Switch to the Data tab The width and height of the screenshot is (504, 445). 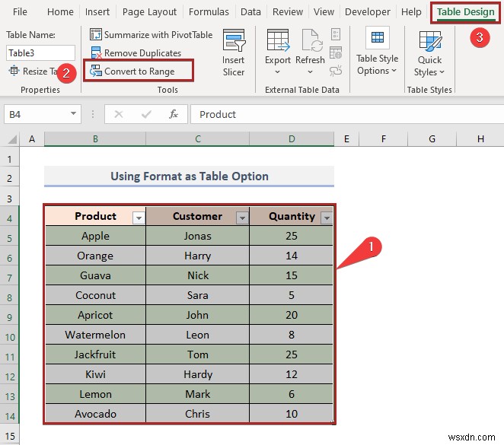click(x=250, y=12)
